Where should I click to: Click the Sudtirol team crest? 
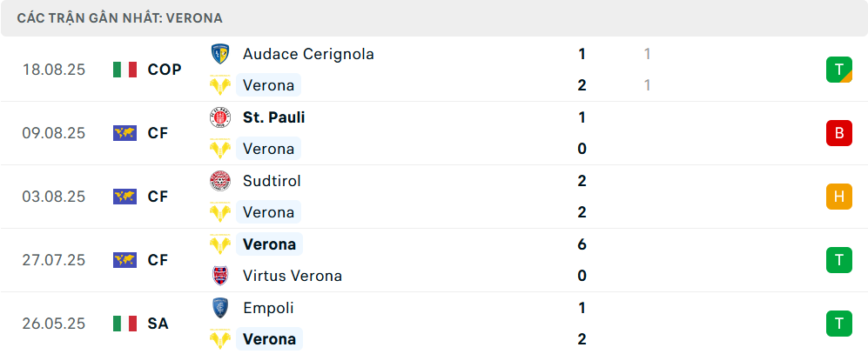pyautogui.click(x=219, y=181)
